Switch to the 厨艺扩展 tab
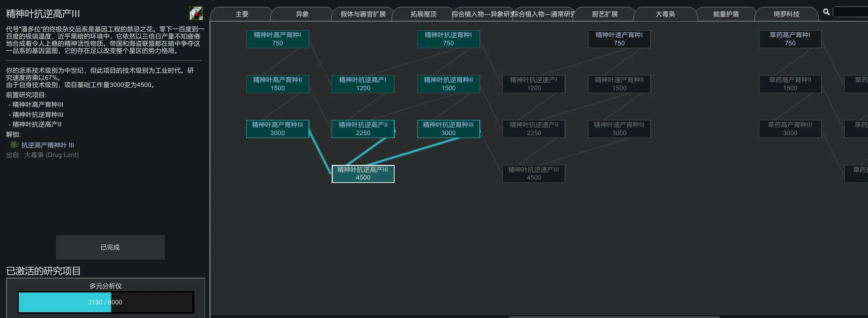868x318 pixels. (604, 14)
